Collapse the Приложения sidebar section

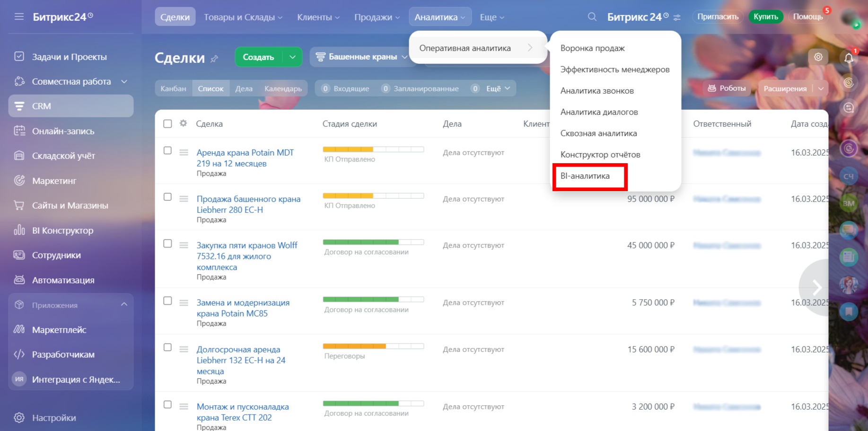124,305
